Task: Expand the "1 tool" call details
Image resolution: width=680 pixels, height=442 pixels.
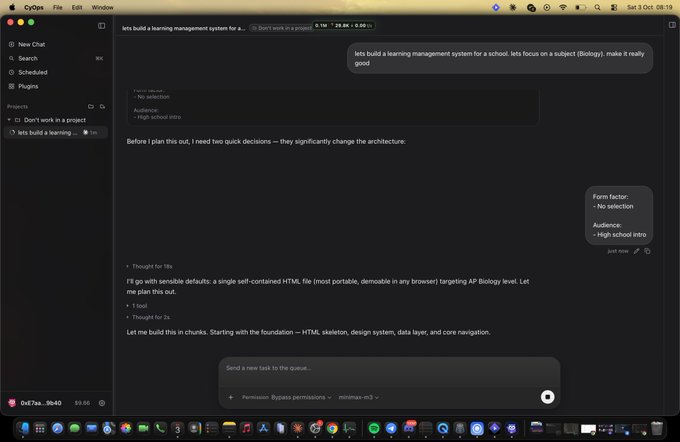Action: (x=137, y=306)
